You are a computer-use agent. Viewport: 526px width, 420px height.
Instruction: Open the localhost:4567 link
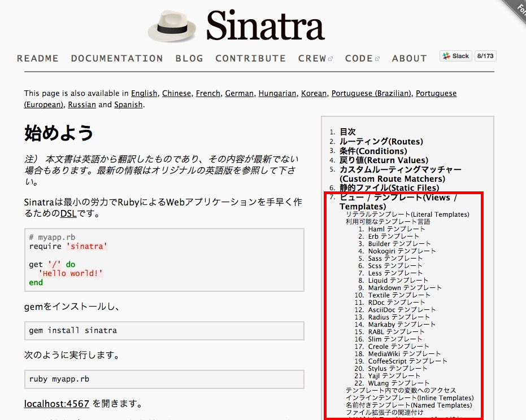tap(56, 404)
